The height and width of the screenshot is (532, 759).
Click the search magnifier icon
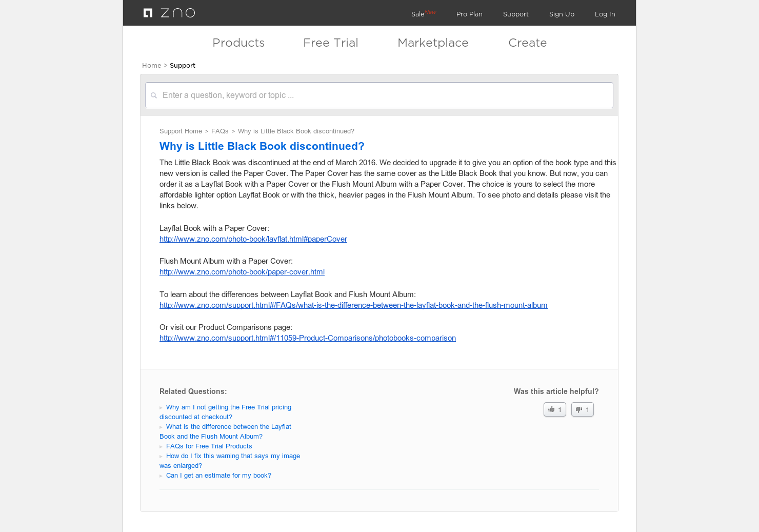pos(154,95)
